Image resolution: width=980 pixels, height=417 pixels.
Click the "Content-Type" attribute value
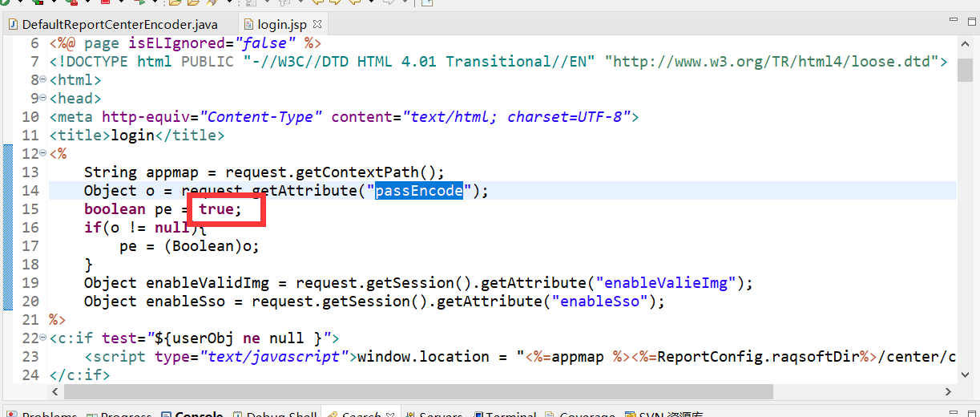click(x=261, y=117)
